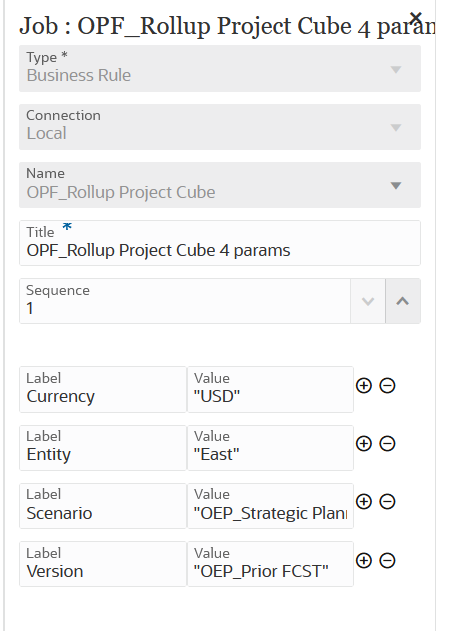Edit the Title field text
454x631 pixels.
pyautogui.click(x=220, y=243)
